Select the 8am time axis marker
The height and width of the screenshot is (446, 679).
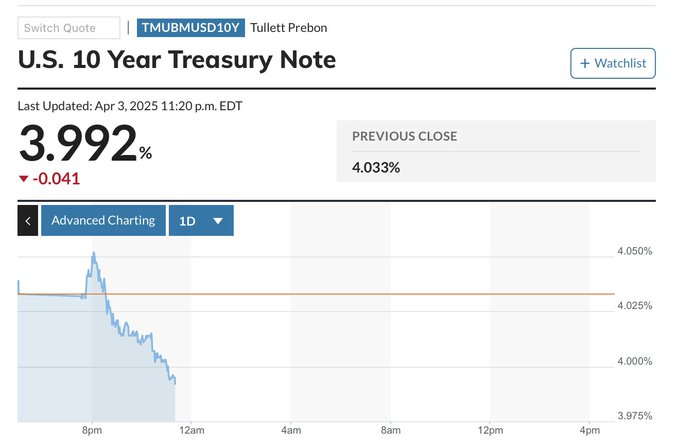pos(390,430)
